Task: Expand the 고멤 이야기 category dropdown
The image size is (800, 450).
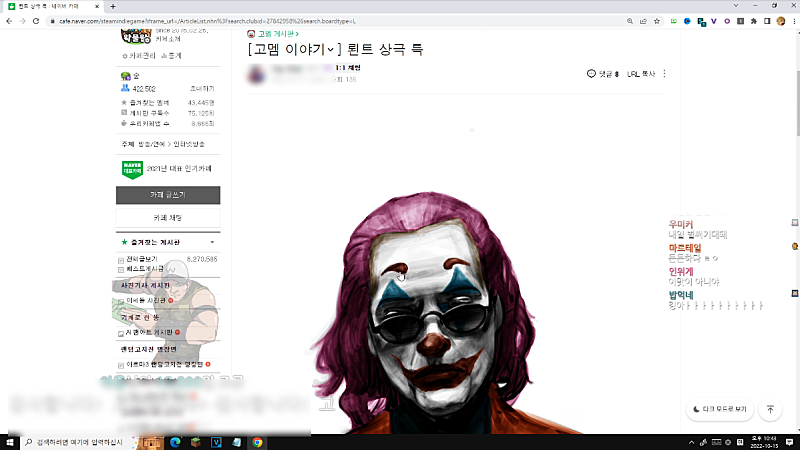Action: coord(330,49)
